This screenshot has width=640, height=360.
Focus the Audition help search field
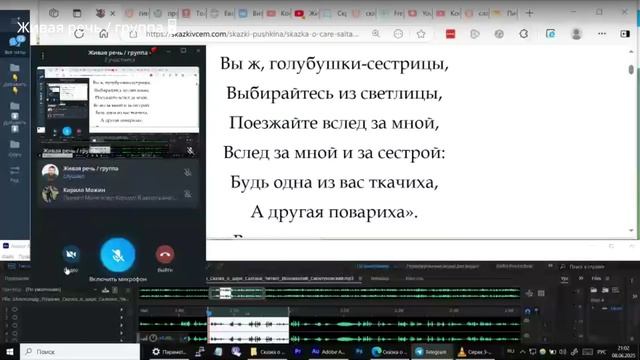coord(588,267)
